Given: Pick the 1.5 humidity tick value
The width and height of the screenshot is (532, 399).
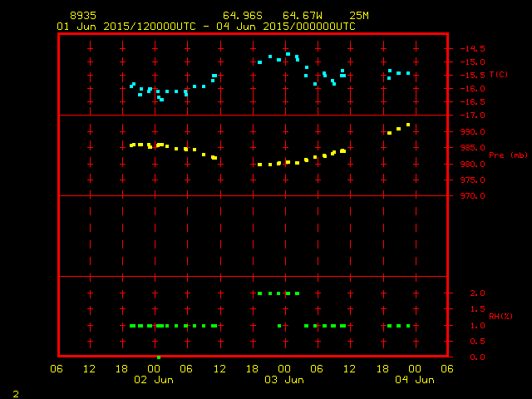Looking at the screenshot, I should pos(477,309).
